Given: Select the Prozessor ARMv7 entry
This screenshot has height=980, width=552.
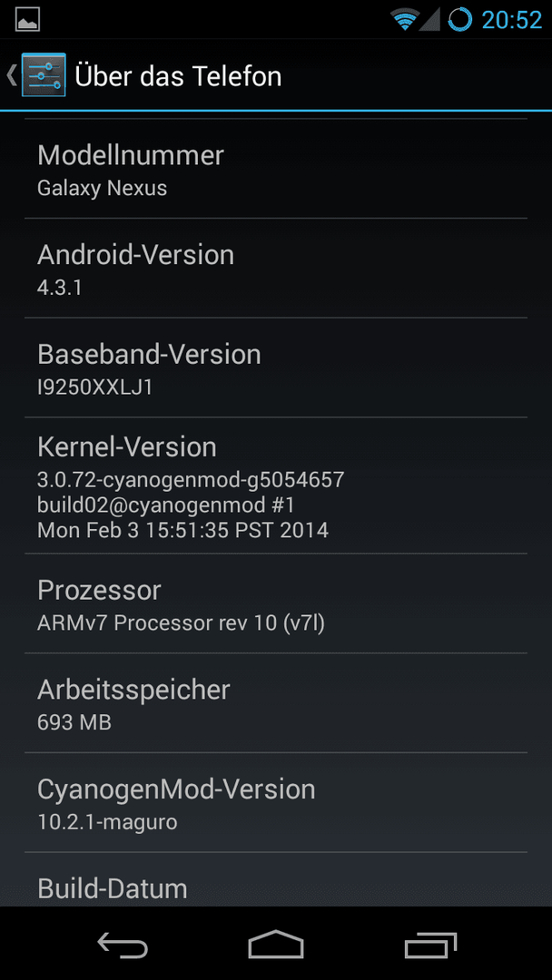Looking at the screenshot, I should pyautogui.click(x=276, y=603).
